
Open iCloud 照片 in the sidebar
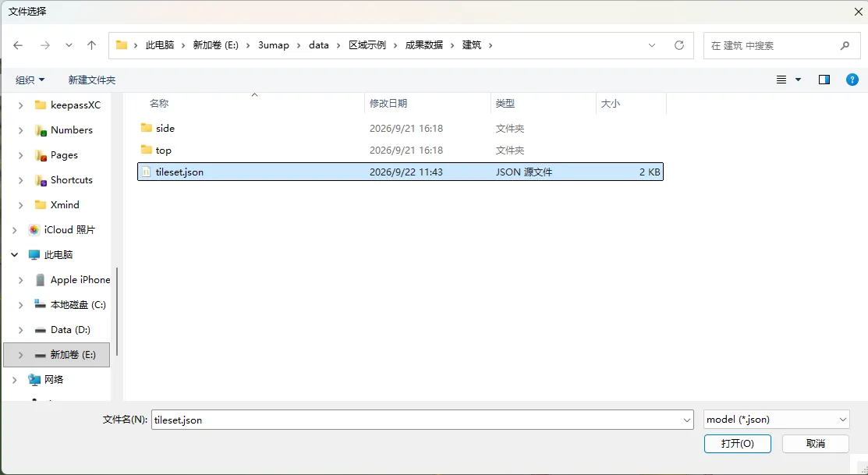pyautogui.click(x=69, y=230)
